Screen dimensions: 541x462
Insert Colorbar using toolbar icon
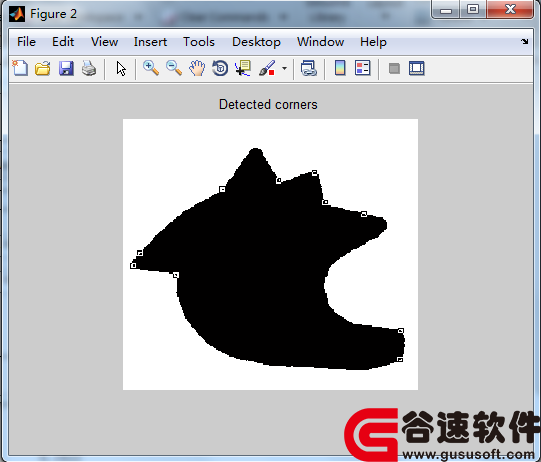340,68
